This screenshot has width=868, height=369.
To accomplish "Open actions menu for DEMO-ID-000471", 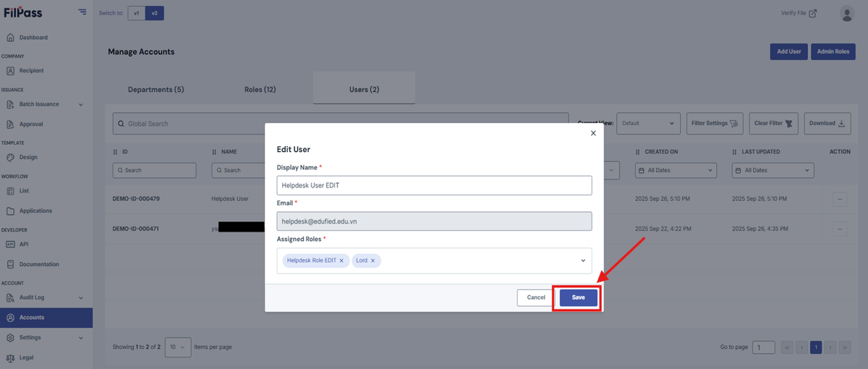I will coord(840,229).
